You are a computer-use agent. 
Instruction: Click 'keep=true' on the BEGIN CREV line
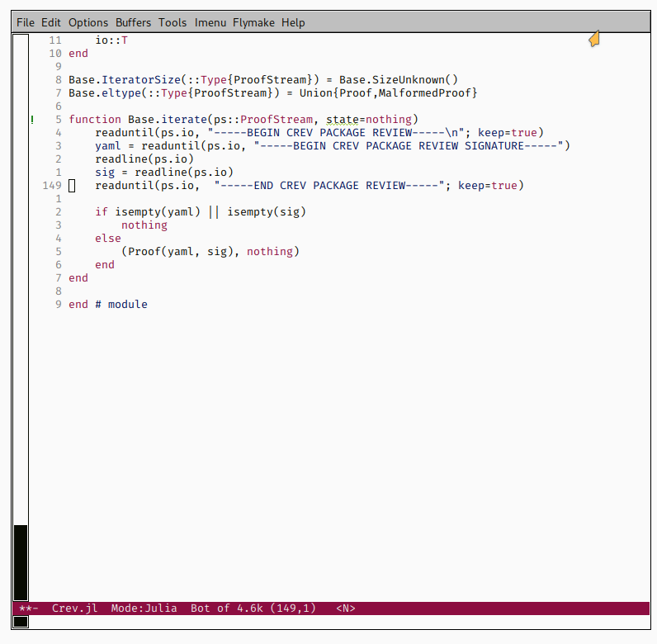click(x=508, y=132)
